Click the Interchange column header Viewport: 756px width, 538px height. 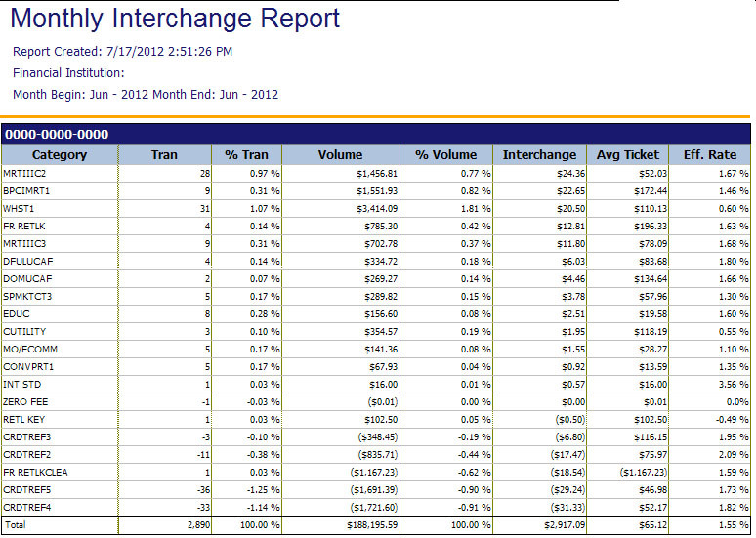pyautogui.click(x=539, y=154)
